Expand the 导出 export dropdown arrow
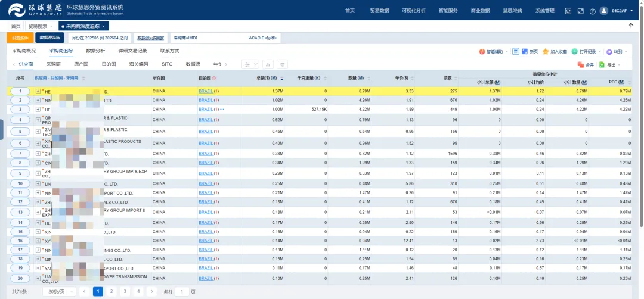 [619, 65]
